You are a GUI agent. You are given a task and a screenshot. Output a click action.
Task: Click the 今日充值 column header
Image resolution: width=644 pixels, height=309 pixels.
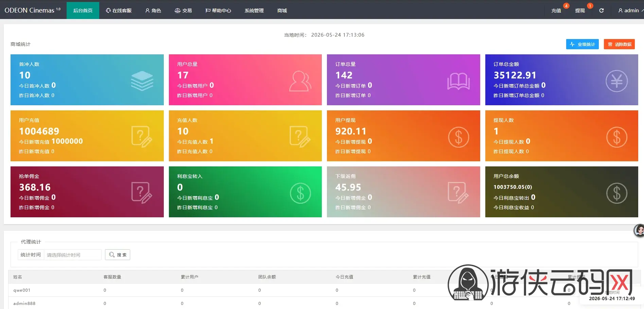pos(345,277)
